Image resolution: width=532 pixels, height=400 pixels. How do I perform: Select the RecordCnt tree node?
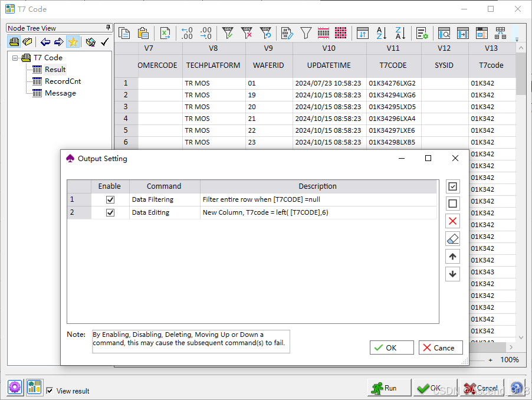(63, 81)
